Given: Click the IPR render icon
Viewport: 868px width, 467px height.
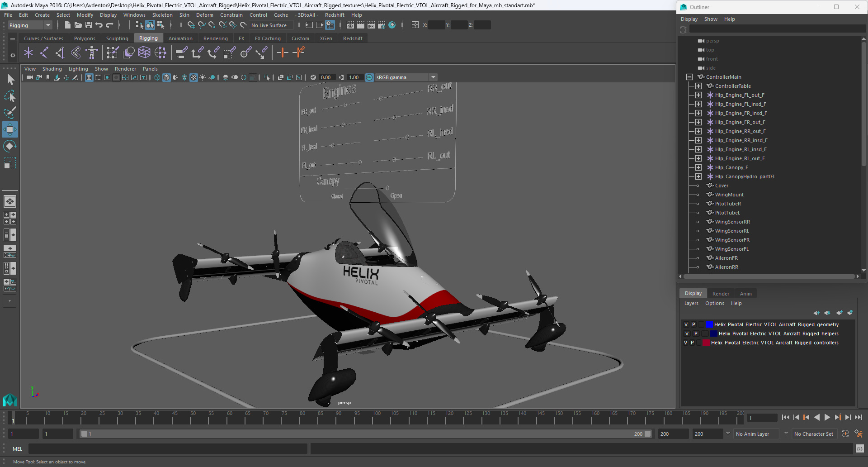Looking at the screenshot, I should pyautogui.click(x=371, y=25).
